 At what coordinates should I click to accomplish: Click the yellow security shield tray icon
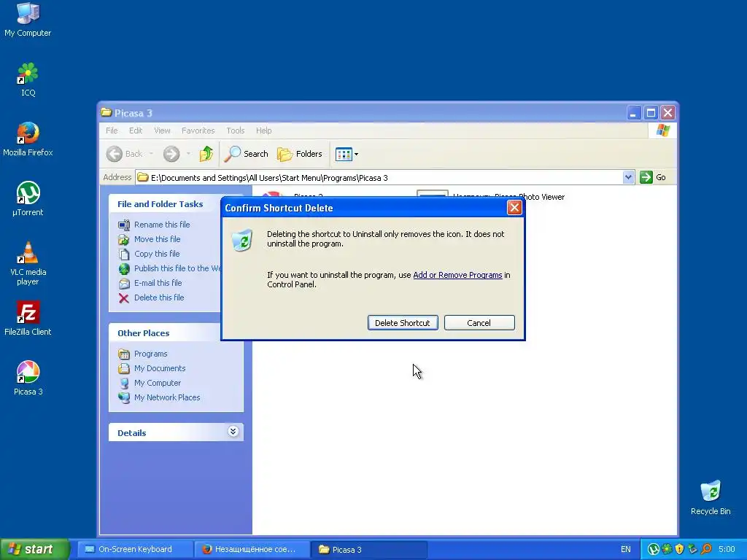tap(679, 549)
